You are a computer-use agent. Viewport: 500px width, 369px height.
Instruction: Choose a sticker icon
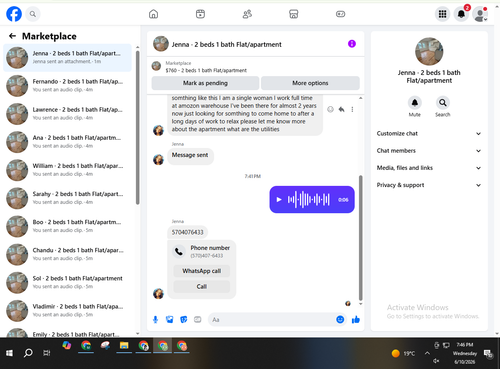[x=184, y=320]
